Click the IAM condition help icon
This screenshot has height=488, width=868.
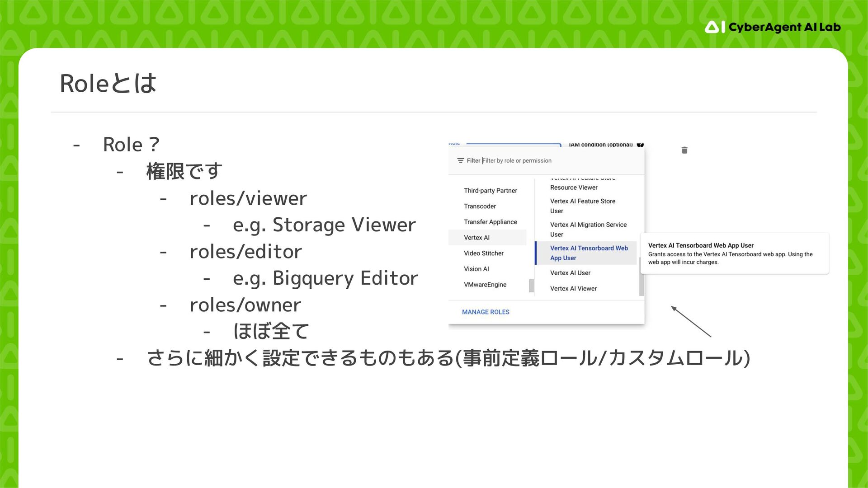(x=640, y=145)
